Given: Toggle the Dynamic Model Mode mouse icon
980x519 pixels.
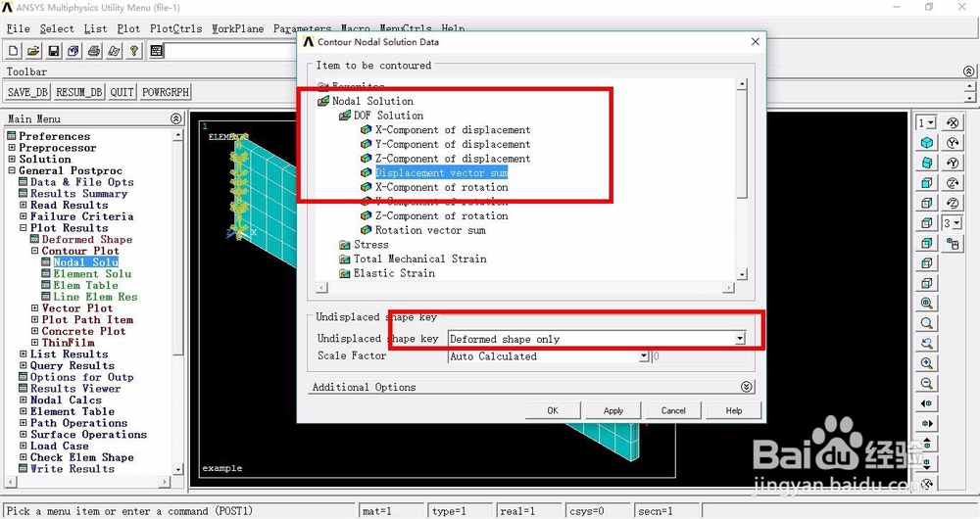Looking at the screenshot, I should (x=953, y=243).
